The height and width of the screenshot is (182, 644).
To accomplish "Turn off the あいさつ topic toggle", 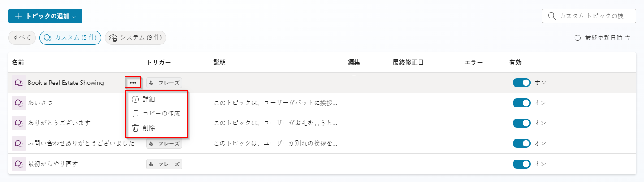I will coord(521,103).
